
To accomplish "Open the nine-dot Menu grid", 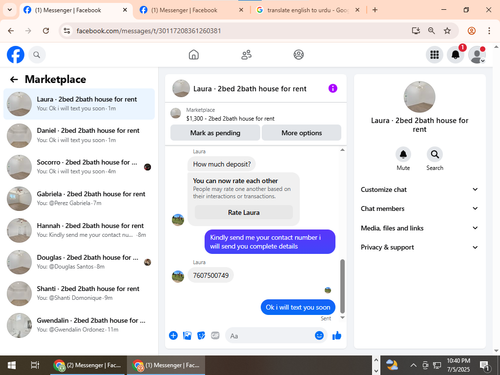I will pyautogui.click(x=434, y=54).
